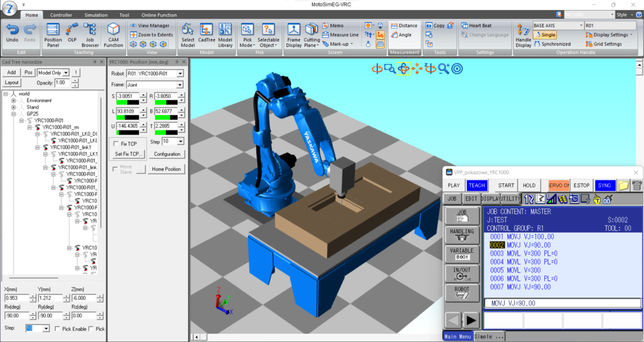Click the Home Position button

pos(167,169)
